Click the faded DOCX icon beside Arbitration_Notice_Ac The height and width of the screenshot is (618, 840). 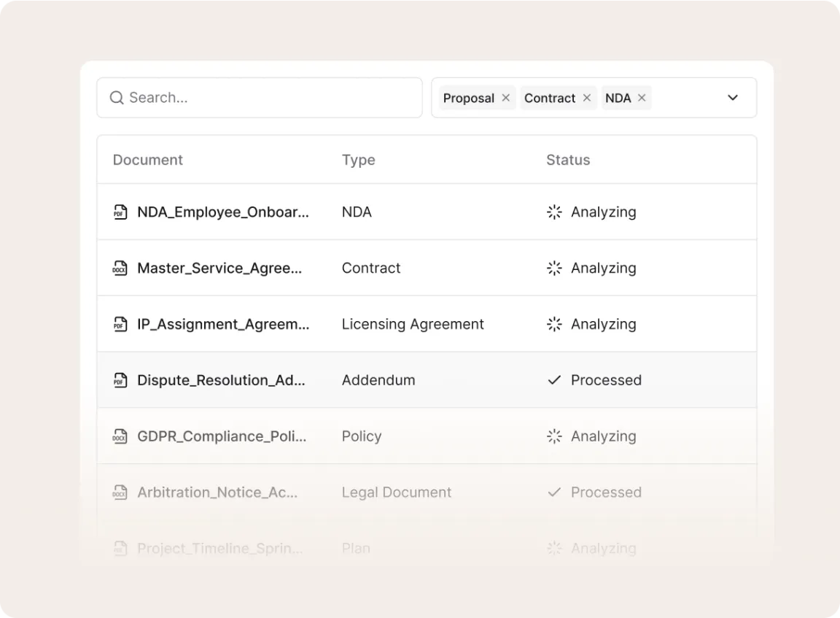pos(120,493)
